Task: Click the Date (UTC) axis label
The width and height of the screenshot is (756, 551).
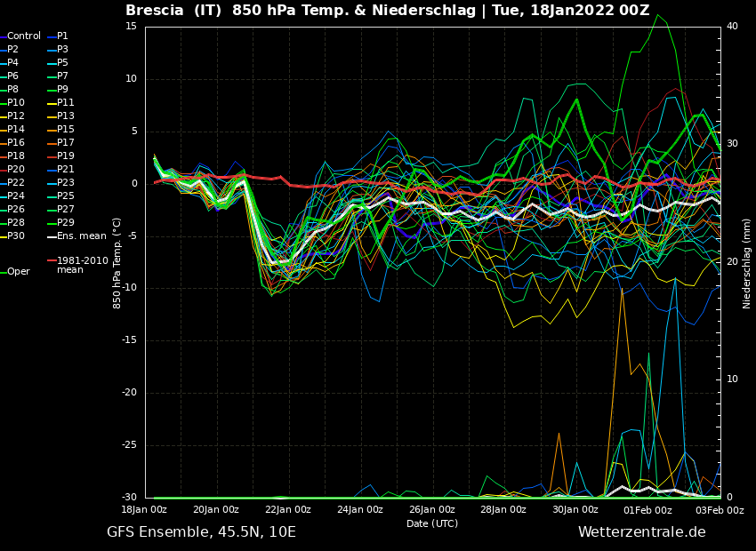Action: coord(432,523)
